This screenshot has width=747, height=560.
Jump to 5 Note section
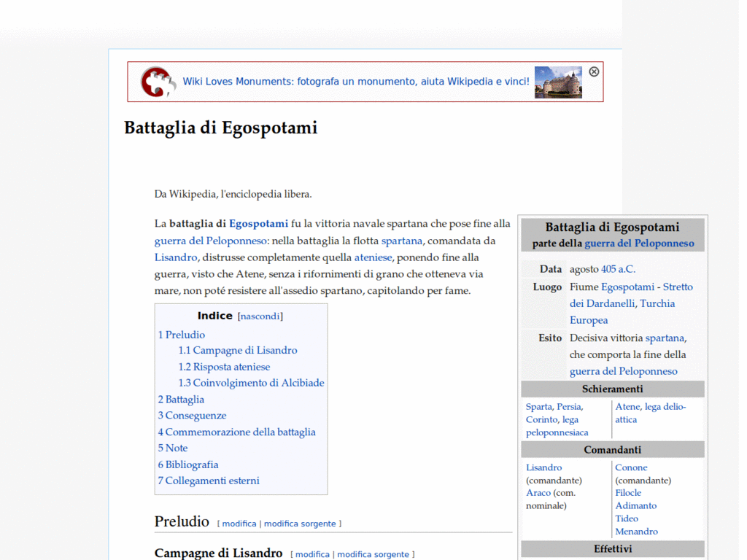pos(172,448)
